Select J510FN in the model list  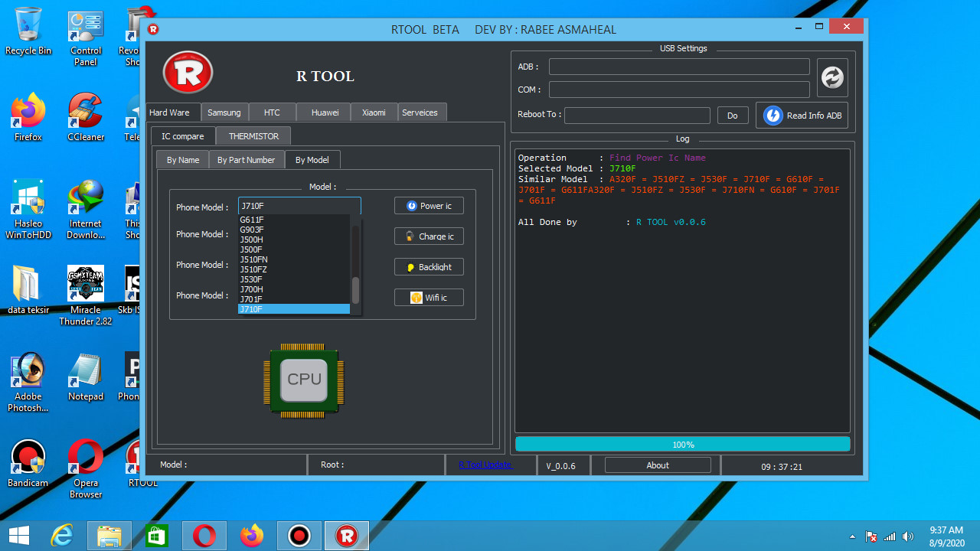294,259
